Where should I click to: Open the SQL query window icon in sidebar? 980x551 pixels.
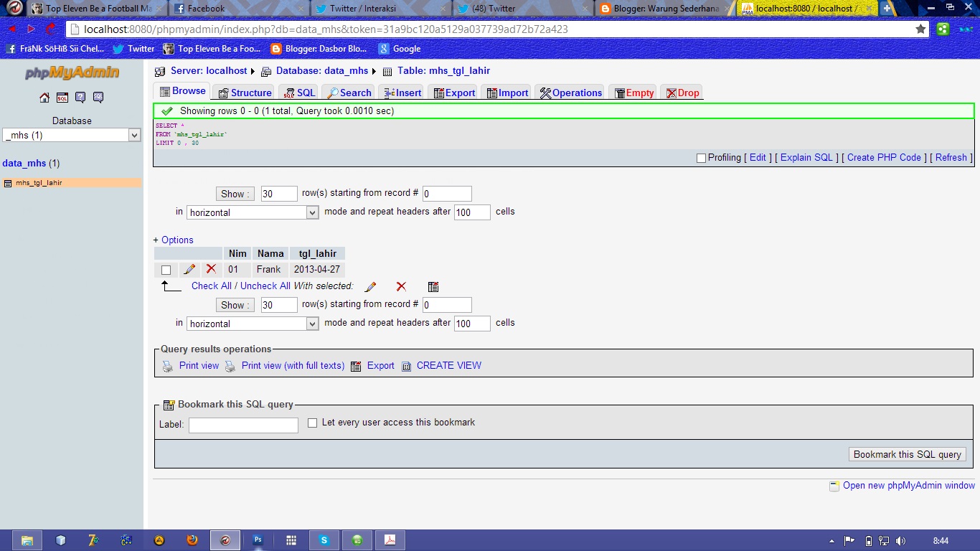[x=62, y=98]
